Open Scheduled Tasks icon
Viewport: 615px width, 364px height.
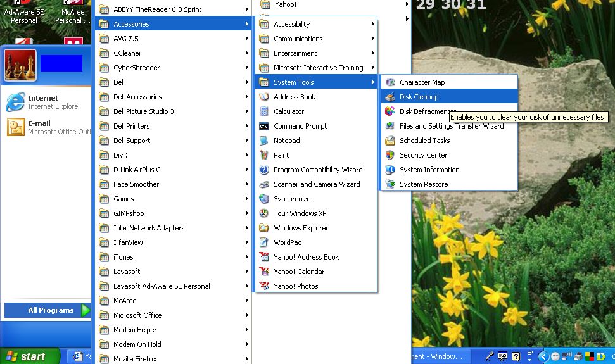(x=390, y=141)
